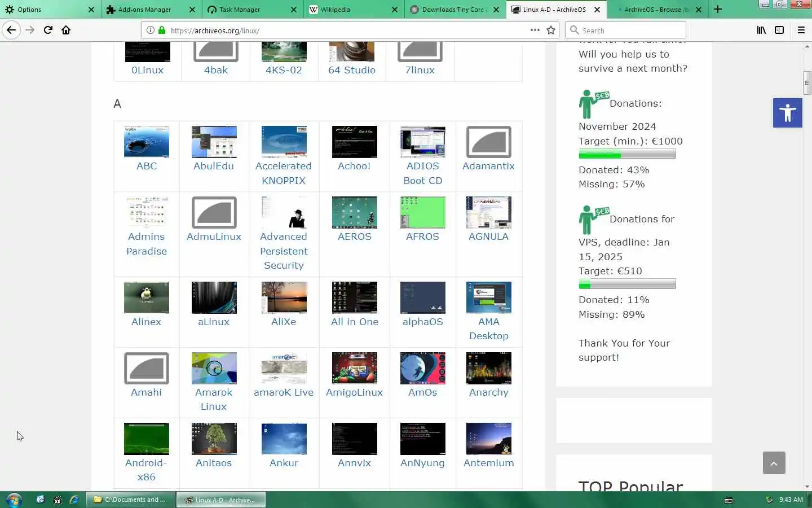Close the Wikipedia tab
Screen dimensions: 812x508
click(x=394, y=10)
